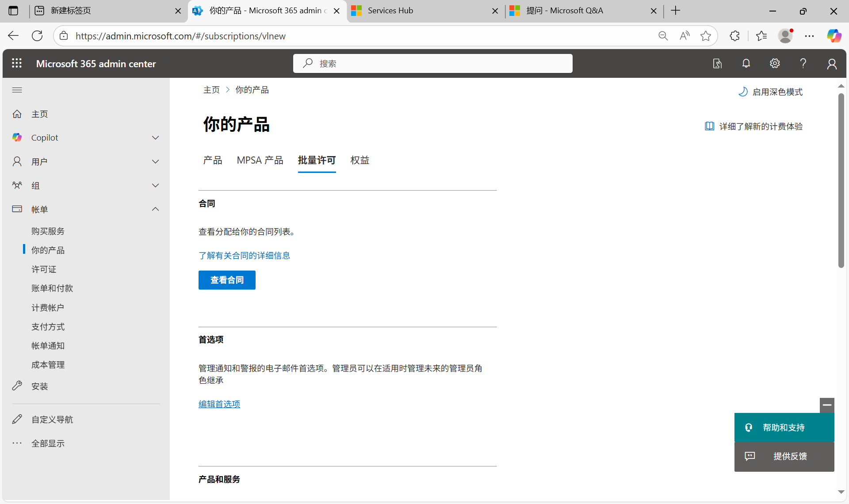Switch to the 权益 tab

coord(359,160)
